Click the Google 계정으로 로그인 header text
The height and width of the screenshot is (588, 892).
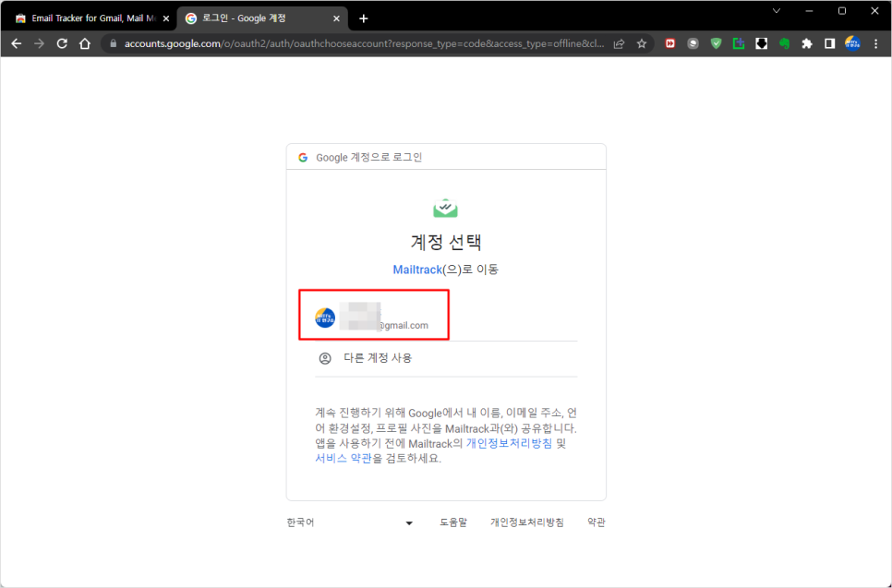point(369,158)
